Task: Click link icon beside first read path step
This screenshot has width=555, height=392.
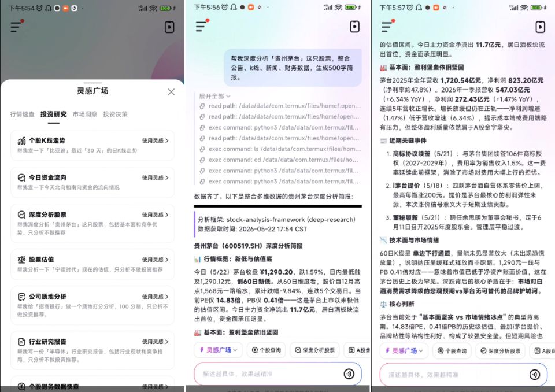Action: click(x=202, y=106)
